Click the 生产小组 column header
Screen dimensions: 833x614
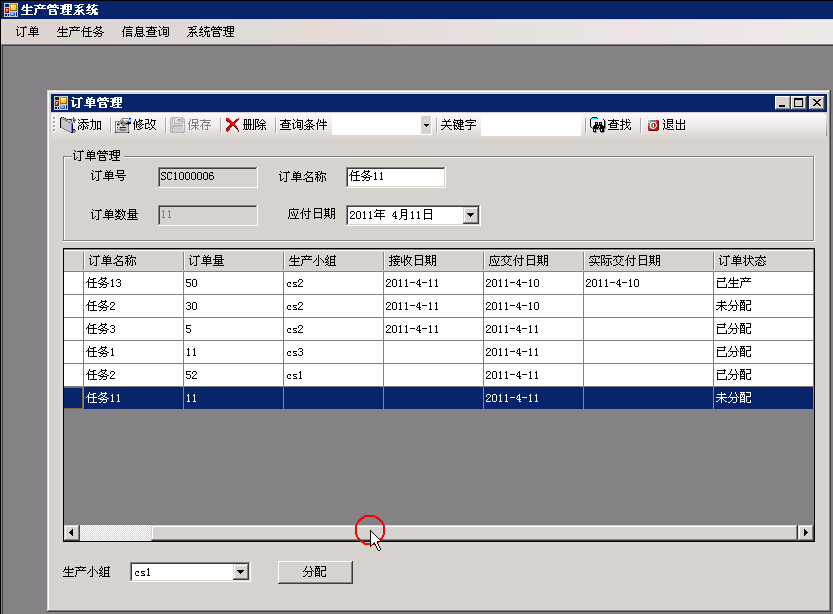click(333, 261)
